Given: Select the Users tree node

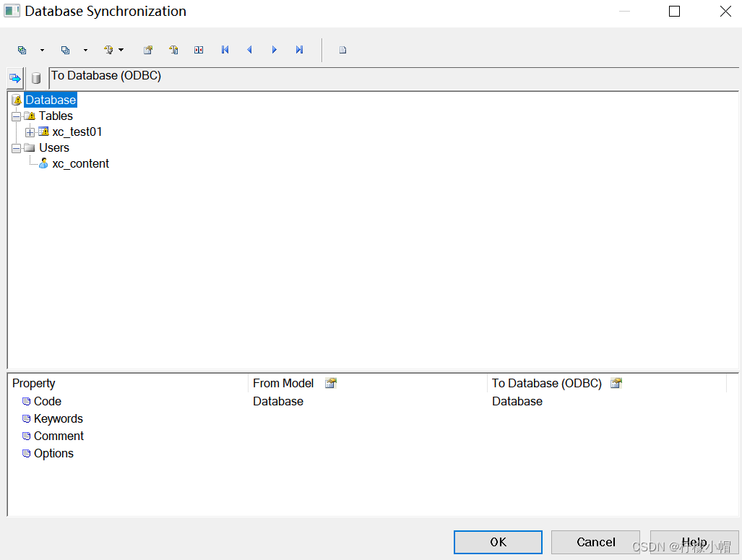Looking at the screenshot, I should 54,147.
